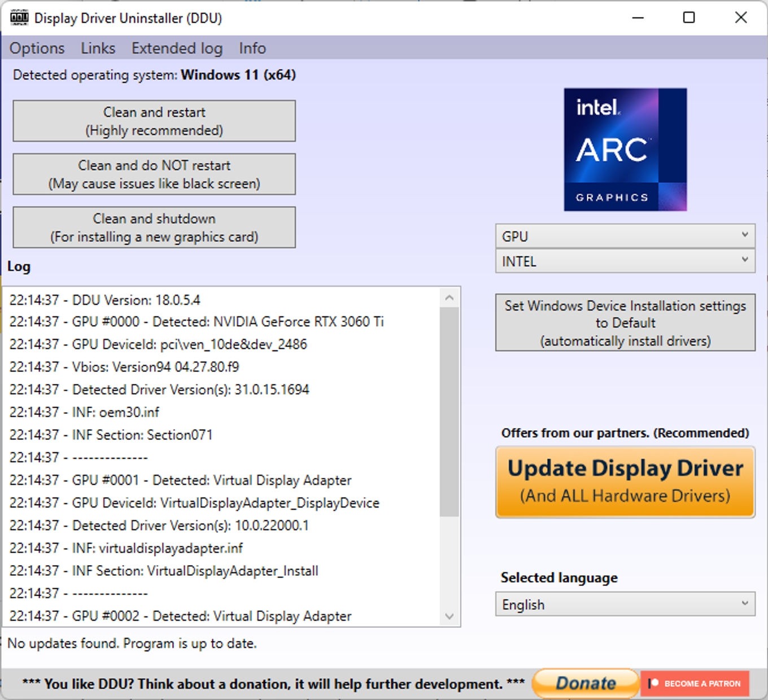The image size is (768, 700).
Task: Open the Options menu
Action: (37, 48)
